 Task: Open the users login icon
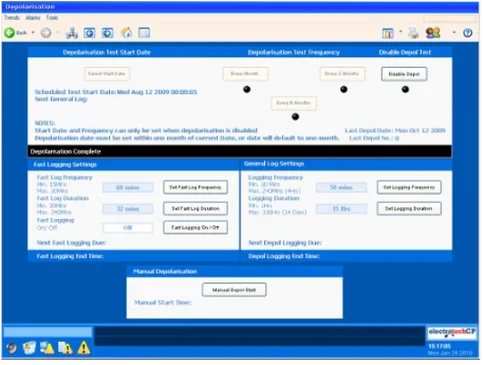pos(433,33)
